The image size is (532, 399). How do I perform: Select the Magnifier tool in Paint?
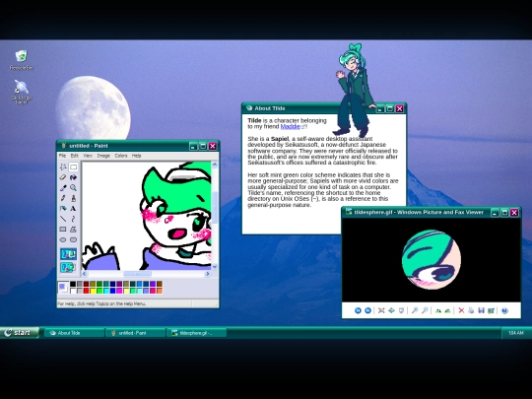coord(73,188)
